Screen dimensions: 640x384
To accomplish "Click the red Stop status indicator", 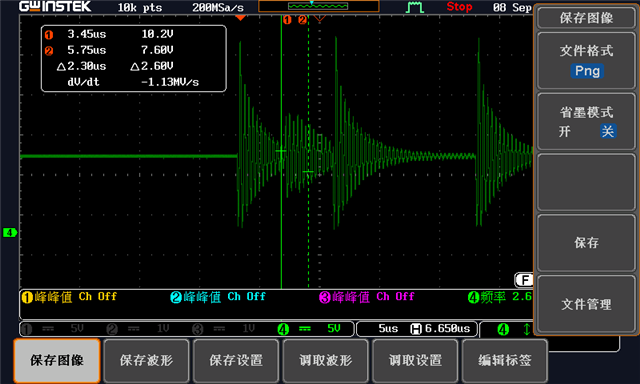I will tap(459, 7).
